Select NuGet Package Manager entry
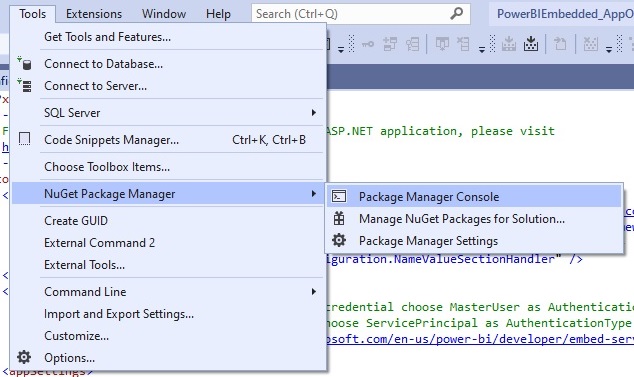The width and height of the screenshot is (634, 377). [x=168, y=194]
